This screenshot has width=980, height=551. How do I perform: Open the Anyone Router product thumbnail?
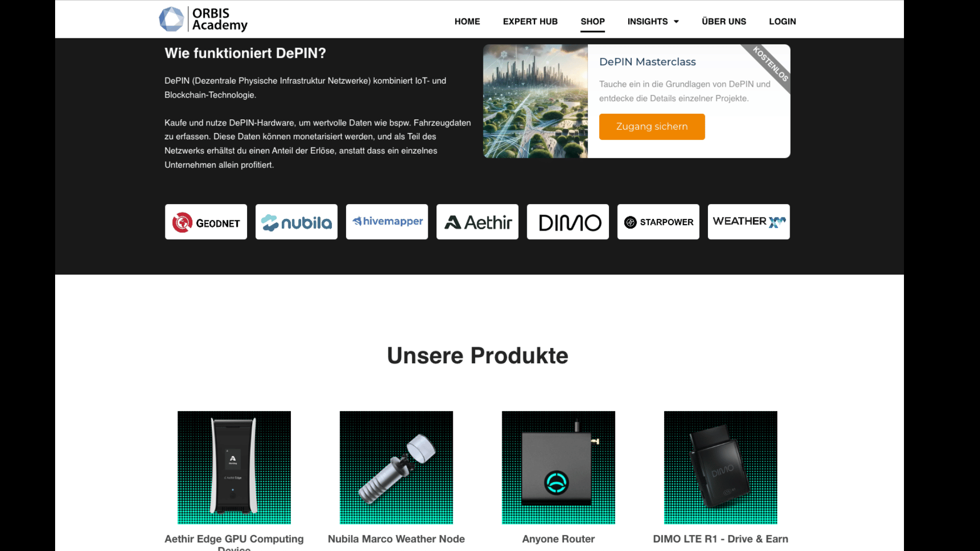click(x=558, y=467)
